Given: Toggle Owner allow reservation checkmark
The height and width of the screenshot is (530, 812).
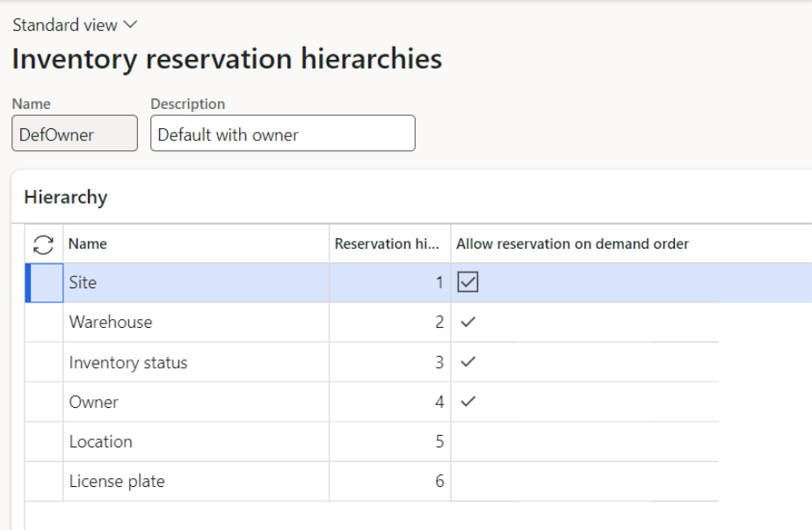Looking at the screenshot, I should (x=468, y=402).
